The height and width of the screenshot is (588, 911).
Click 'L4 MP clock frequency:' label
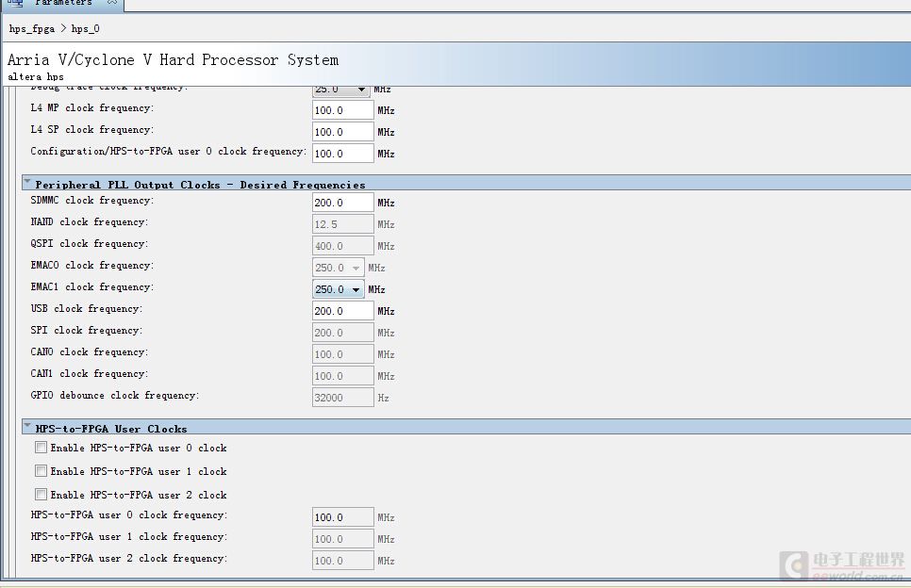[91, 108]
